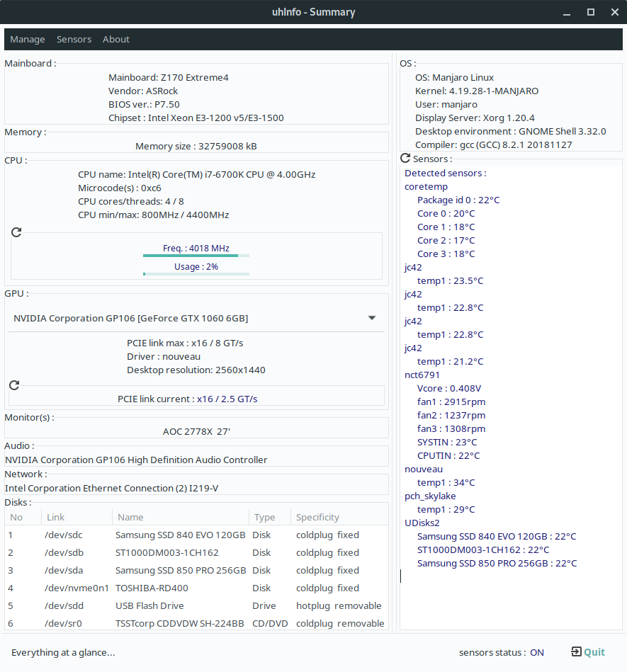Screen dimensions: 627x672
Task: Sort disks by the Name column header
Action: (x=181, y=518)
